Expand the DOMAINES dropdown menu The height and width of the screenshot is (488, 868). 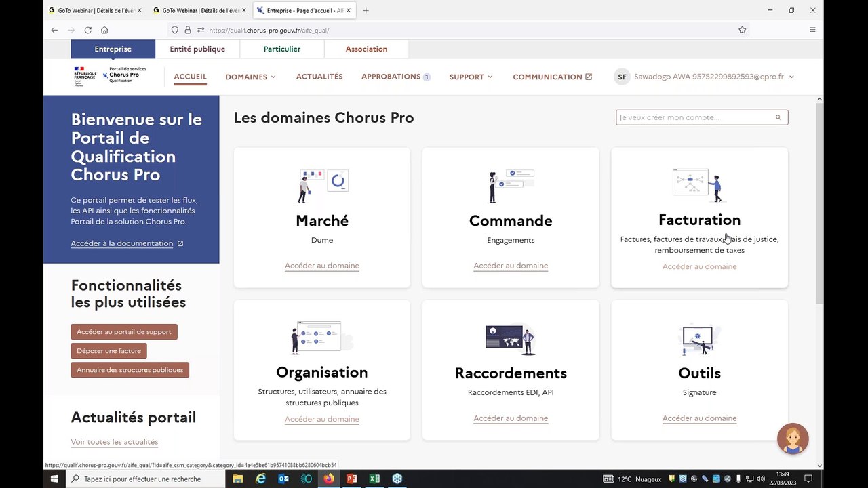click(x=251, y=77)
